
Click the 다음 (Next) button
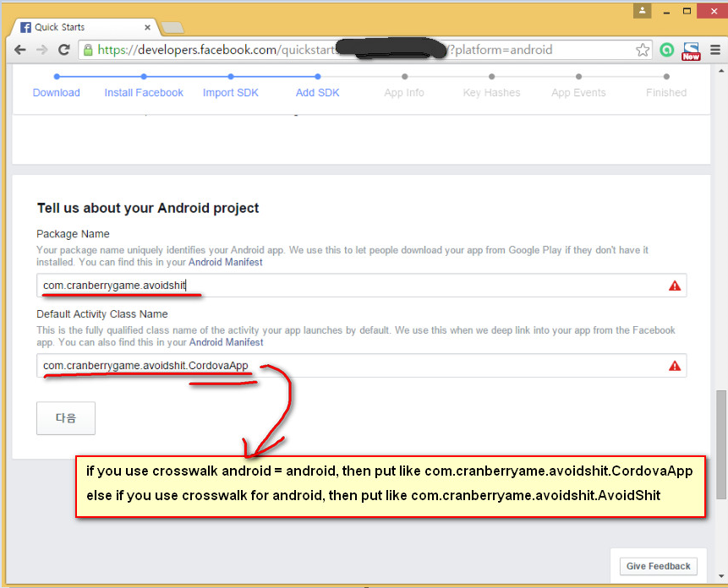(x=66, y=418)
